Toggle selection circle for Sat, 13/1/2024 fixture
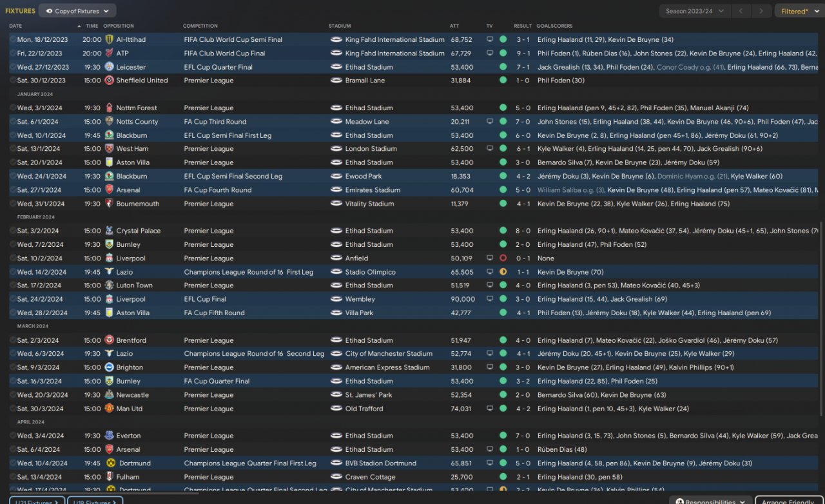 [13, 149]
